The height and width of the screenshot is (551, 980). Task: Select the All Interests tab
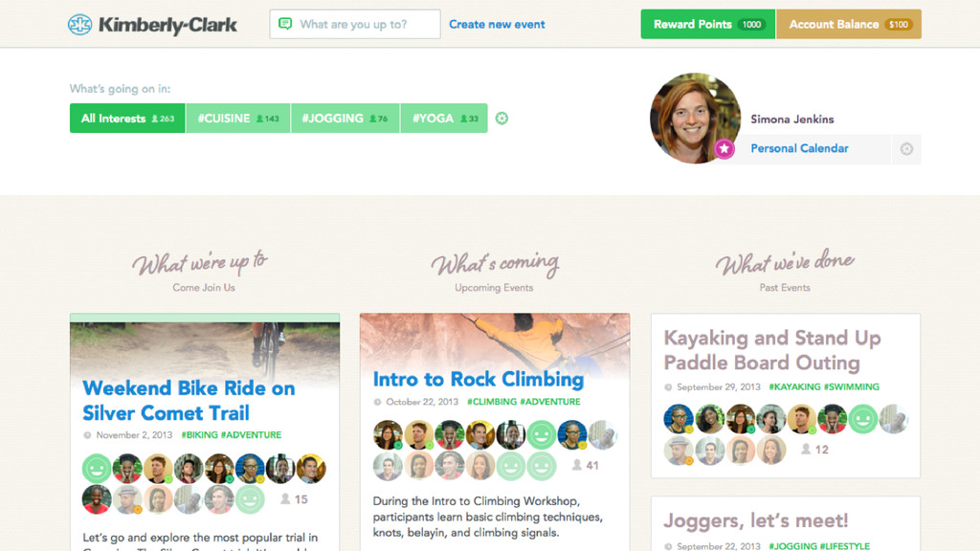coord(127,118)
